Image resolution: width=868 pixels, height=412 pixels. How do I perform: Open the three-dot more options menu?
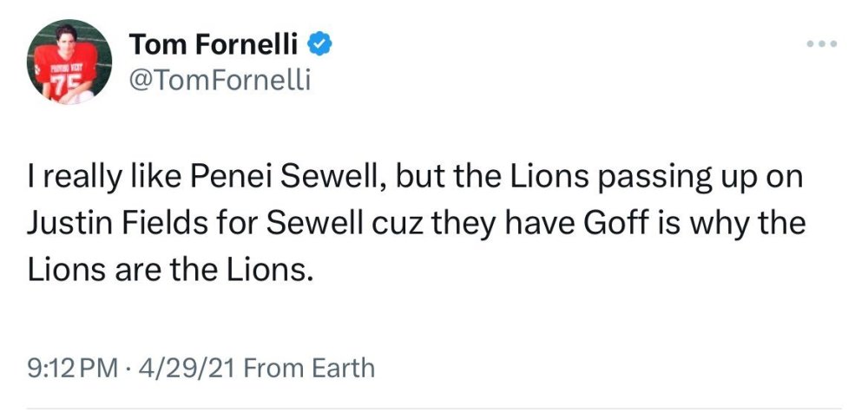click(819, 43)
